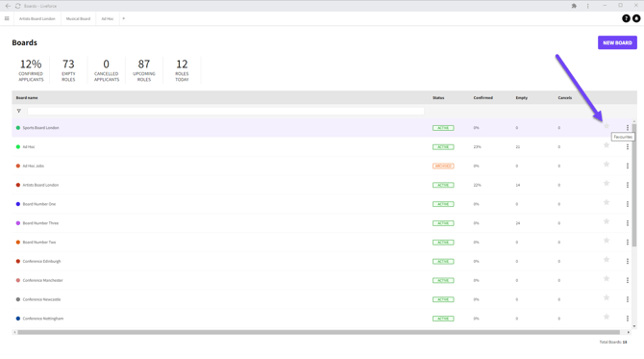Star the Ad Hoc board showing 23% confirmed
The image size is (644, 359).
click(607, 145)
